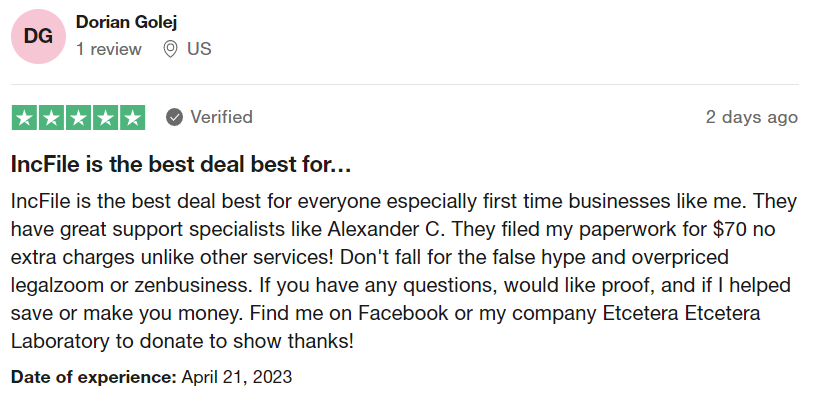The height and width of the screenshot is (404, 818).
Task: Click the third green star
Action: click(78, 118)
